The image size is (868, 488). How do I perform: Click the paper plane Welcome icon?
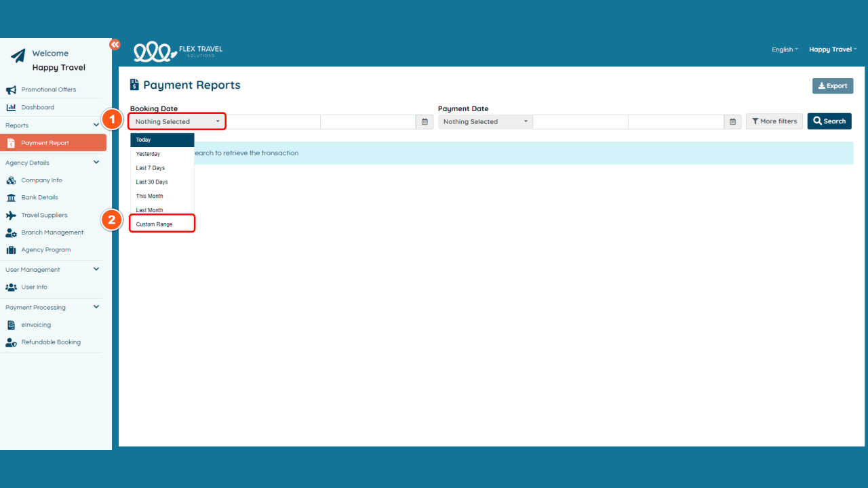pos(18,55)
